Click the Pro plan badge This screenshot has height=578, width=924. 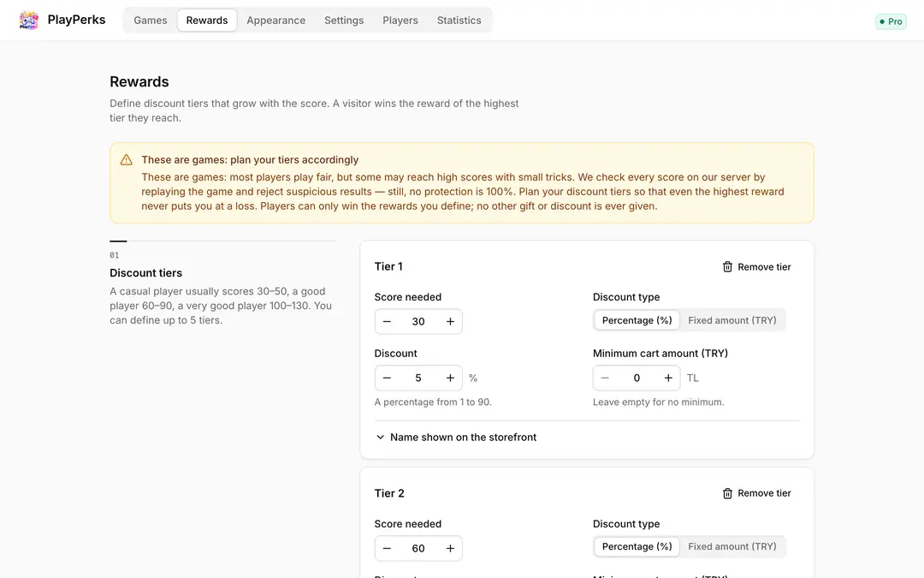click(891, 21)
